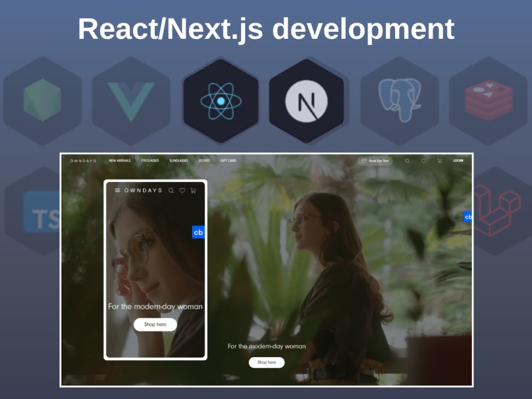Click the faded Node.js hexagon icon
The width and height of the screenshot is (532, 399).
tap(43, 101)
